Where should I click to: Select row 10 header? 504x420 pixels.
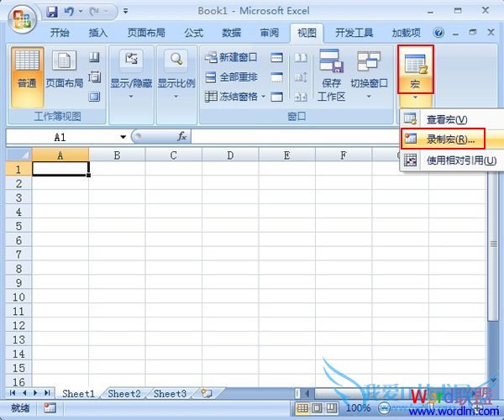(x=18, y=297)
